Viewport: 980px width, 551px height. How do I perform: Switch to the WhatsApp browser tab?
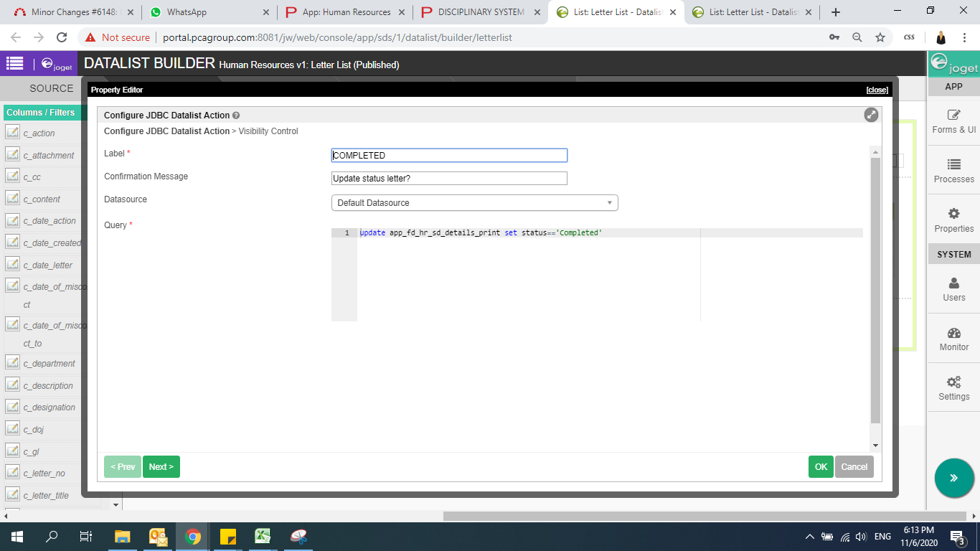(x=209, y=12)
